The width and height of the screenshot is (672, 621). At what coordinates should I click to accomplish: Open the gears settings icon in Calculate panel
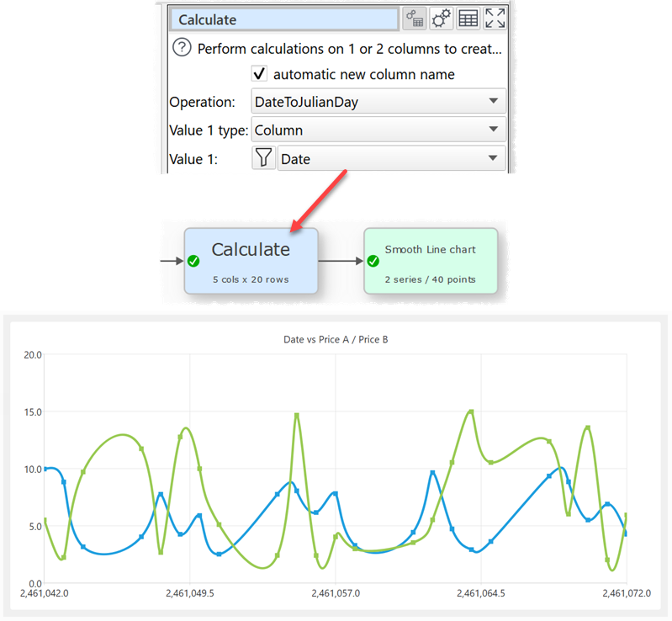point(441,19)
